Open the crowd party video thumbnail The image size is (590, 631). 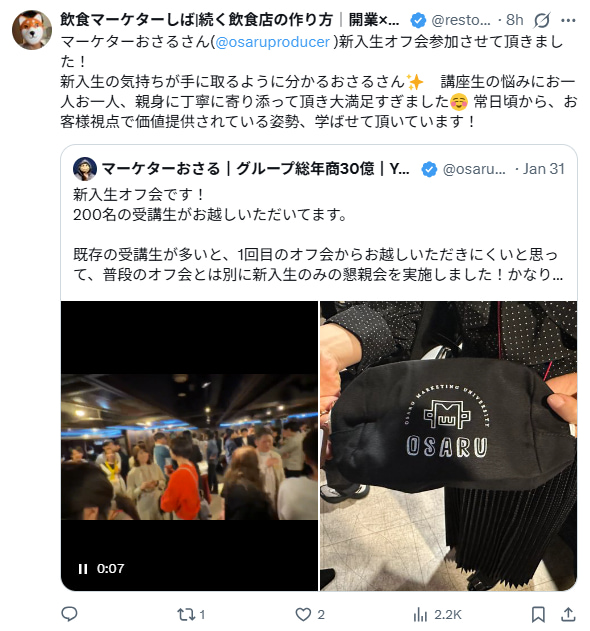click(189, 446)
